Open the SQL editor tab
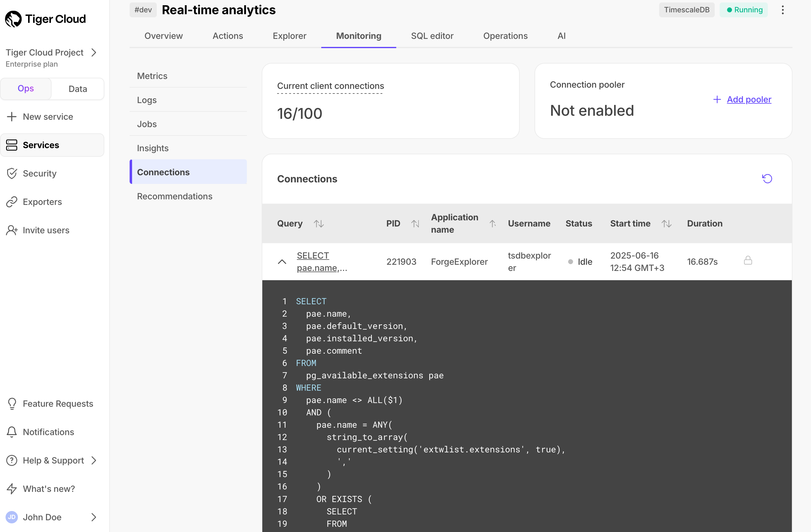The width and height of the screenshot is (811, 532). (x=432, y=36)
